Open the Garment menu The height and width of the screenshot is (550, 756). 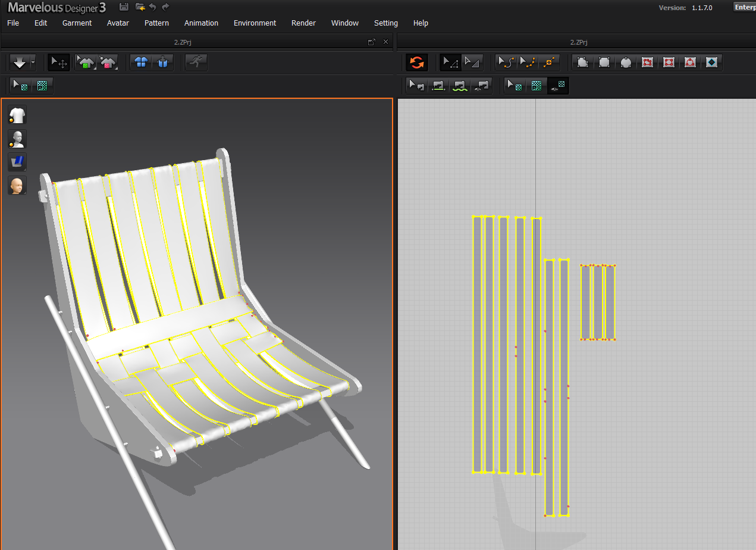[77, 23]
